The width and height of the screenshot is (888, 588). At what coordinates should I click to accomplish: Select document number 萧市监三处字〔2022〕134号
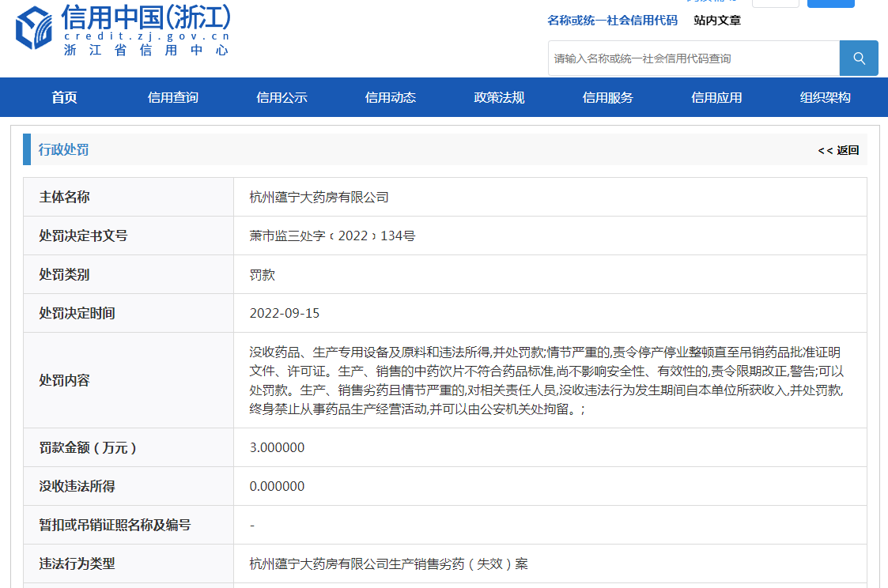332,236
